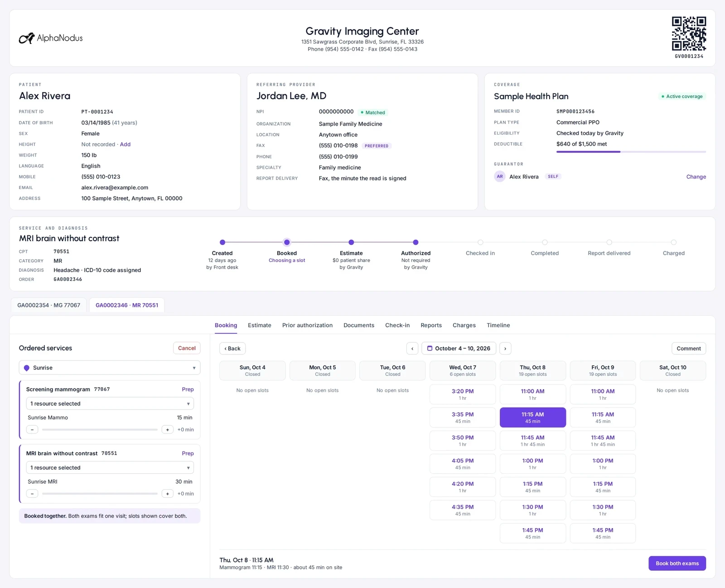Open the Documents tab
This screenshot has width=725, height=588.
[359, 325]
